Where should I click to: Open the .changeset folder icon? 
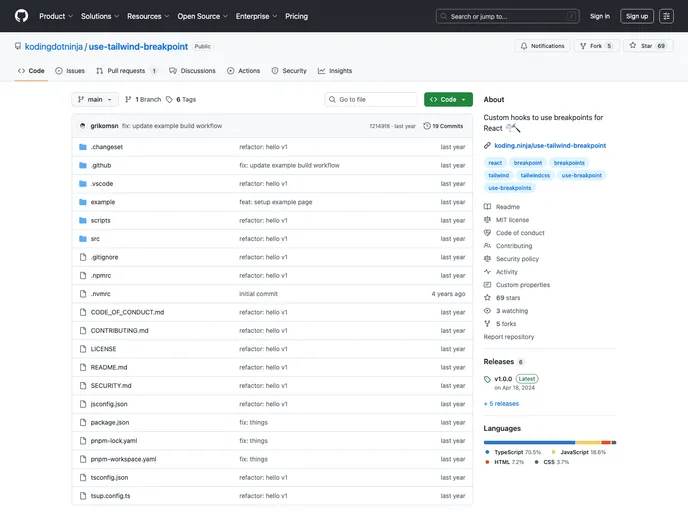coord(83,147)
